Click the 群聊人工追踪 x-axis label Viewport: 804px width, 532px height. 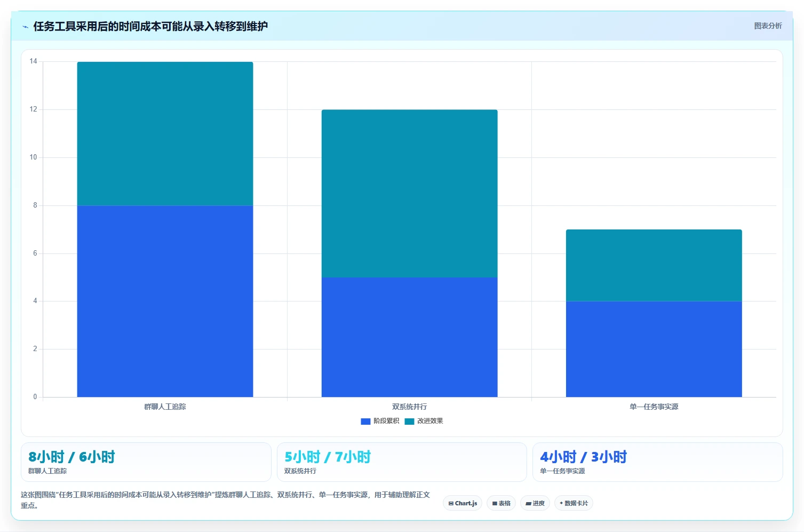point(165,407)
